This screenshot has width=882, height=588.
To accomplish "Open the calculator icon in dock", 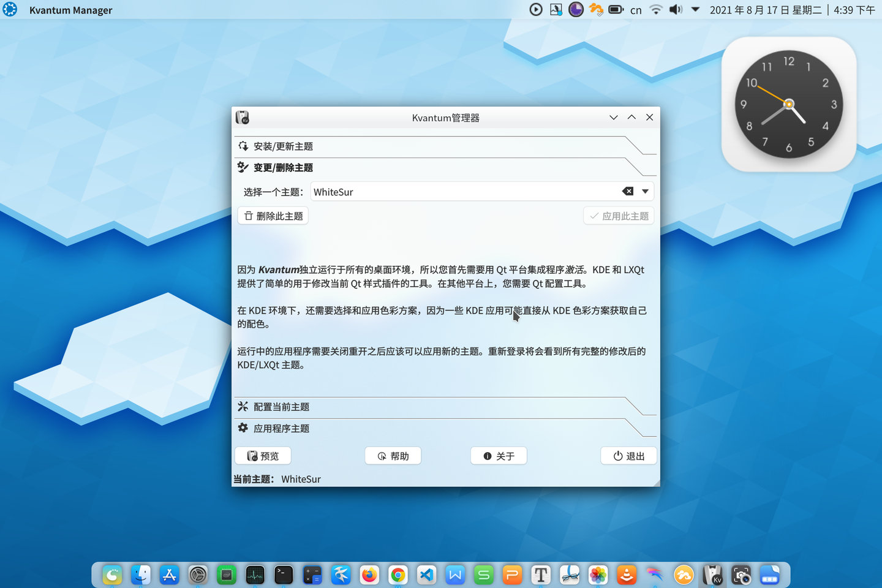I will pyautogui.click(x=312, y=575).
